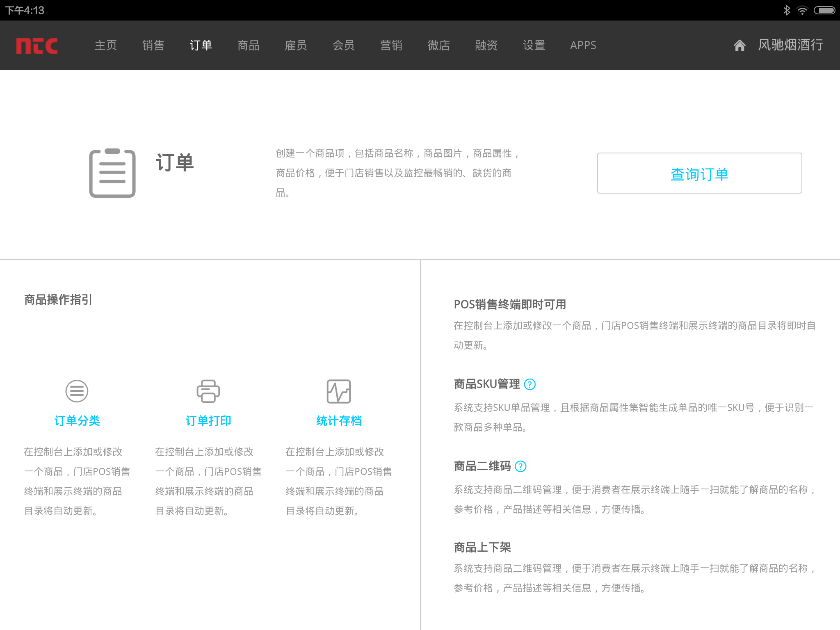The image size is (840, 630).
Task: Click the 商品操作指引 heading
Action: 58,300
